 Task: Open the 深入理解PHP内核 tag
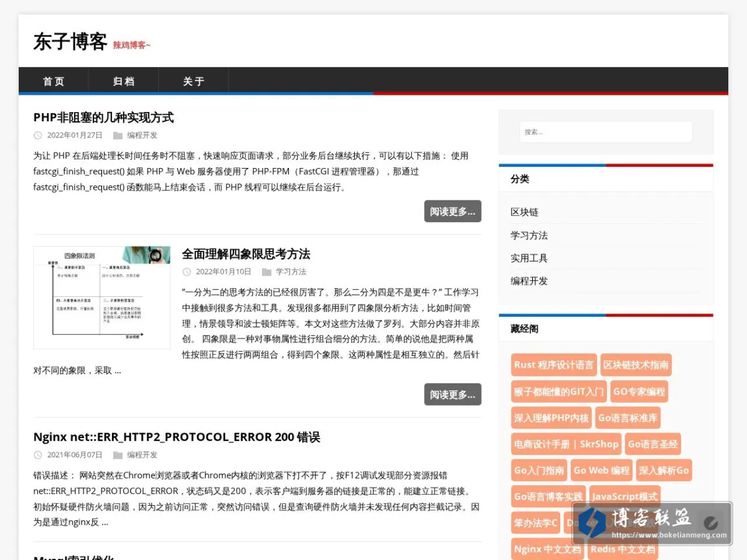(x=551, y=418)
